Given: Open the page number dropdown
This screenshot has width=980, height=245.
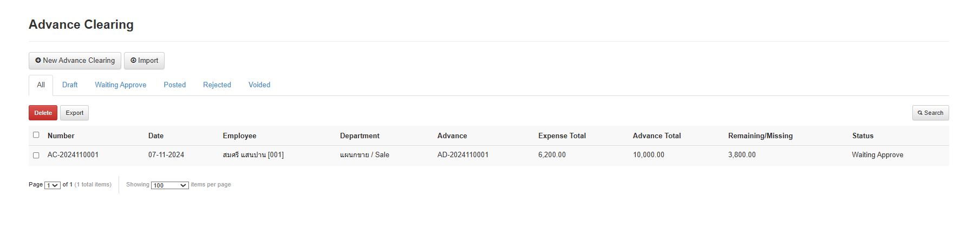Looking at the screenshot, I should coord(53,185).
